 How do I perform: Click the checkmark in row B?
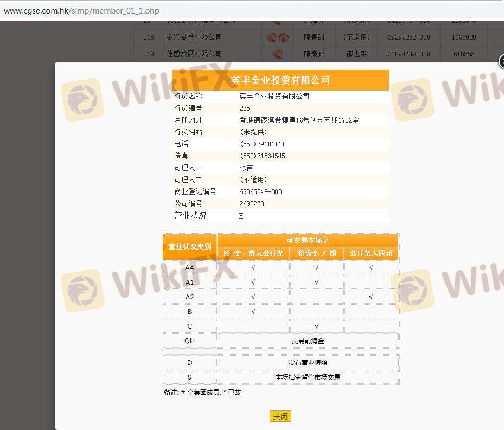(x=253, y=312)
